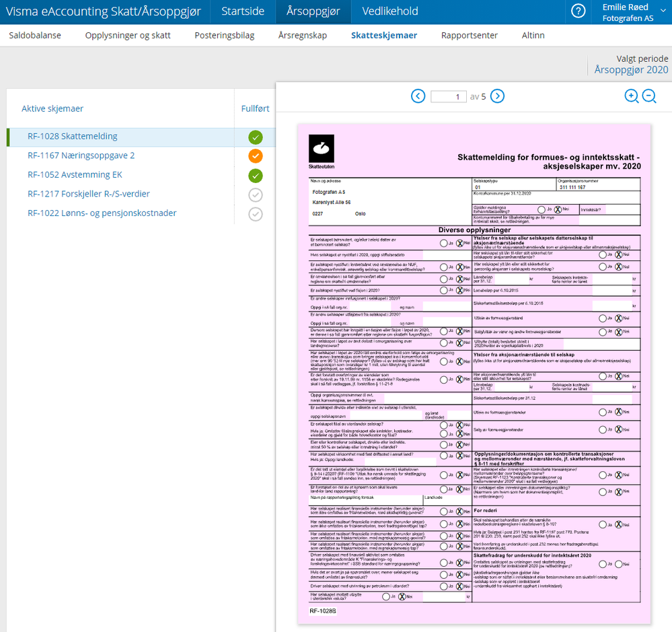The width and height of the screenshot is (672, 632).
Task: Click the page number input field
Action: [448, 96]
